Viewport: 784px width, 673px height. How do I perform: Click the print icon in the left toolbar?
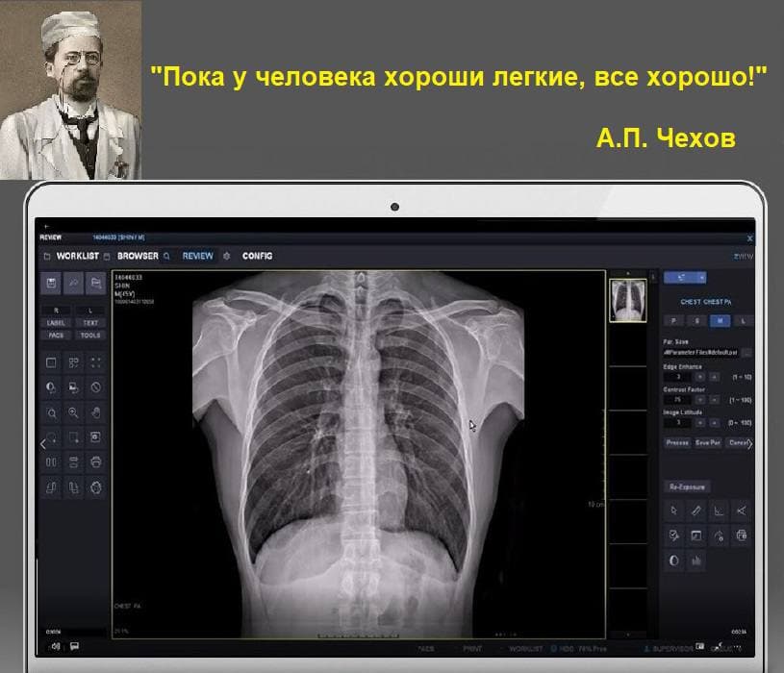point(95,462)
